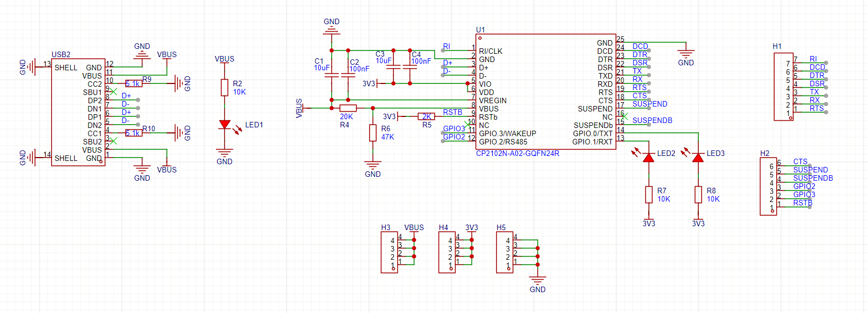Select the LED1 diode symbol
Viewport: 868px width, 313px height.
(224, 125)
